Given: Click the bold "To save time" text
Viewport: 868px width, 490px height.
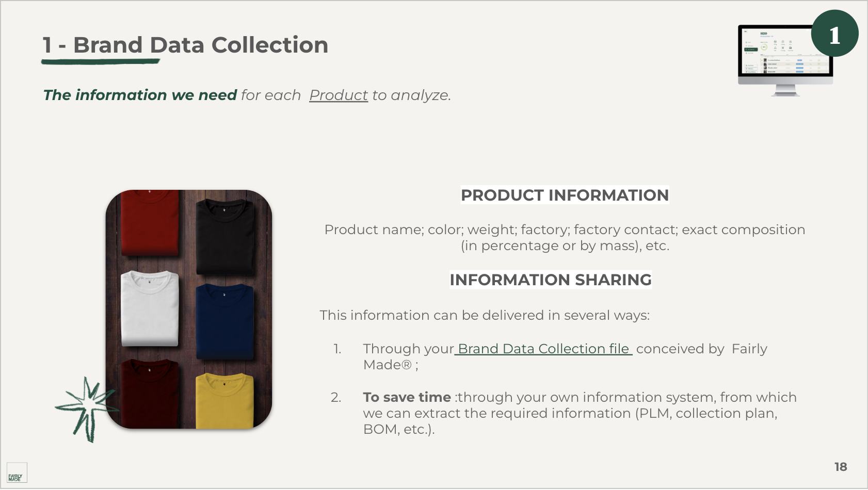Looking at the screenshot, I should click(x=407, y=397).
